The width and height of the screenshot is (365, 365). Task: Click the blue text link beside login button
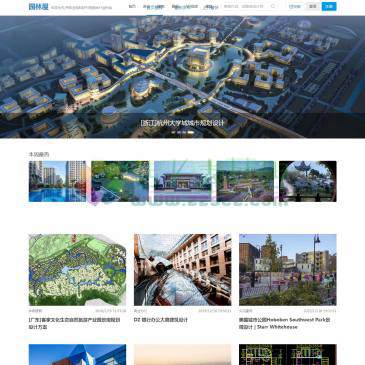(x=294, y=6)
